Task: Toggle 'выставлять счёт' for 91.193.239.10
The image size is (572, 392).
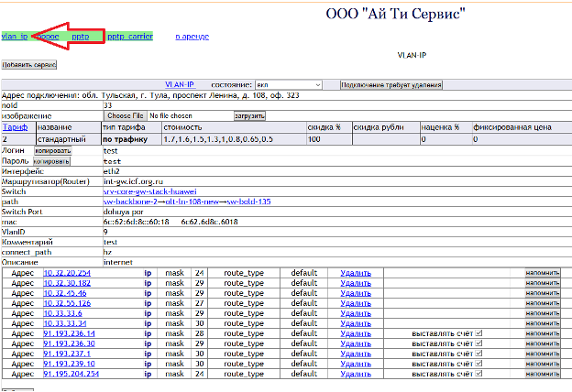Action: [x=478, y=364]
